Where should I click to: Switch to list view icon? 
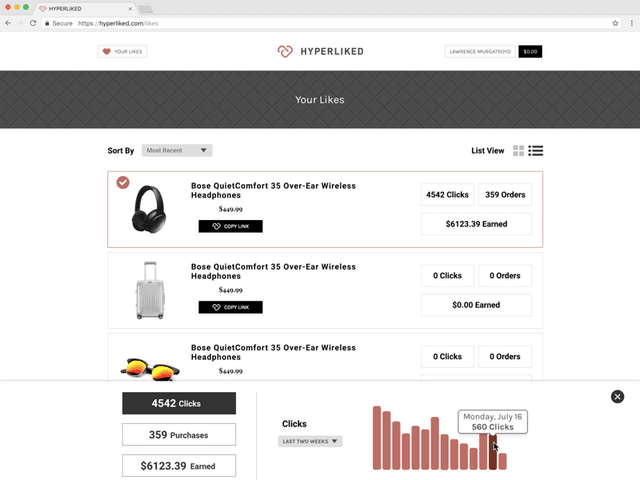coord(536,151)
